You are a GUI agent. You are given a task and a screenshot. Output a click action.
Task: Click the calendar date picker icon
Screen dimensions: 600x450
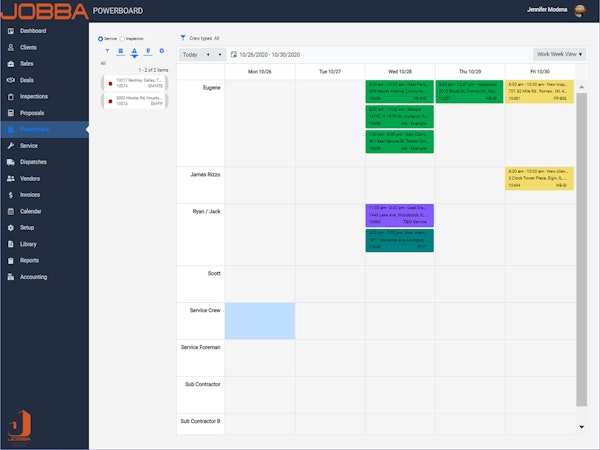pyautogui.click(x=233, y=55)
